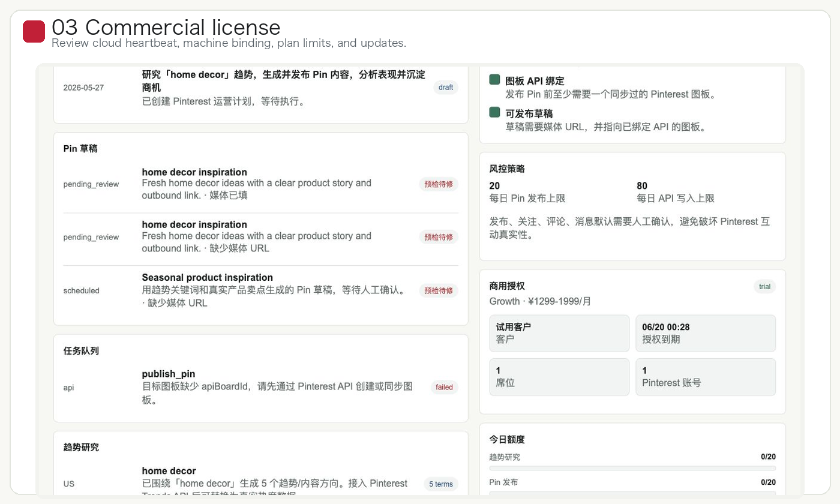
Task: Click 预检待修 badge on Seasonal product inspiration
Action: tap(439, 290)
